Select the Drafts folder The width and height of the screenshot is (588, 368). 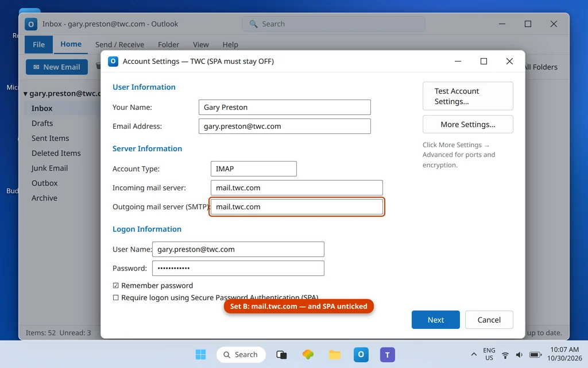pos(42,124)
